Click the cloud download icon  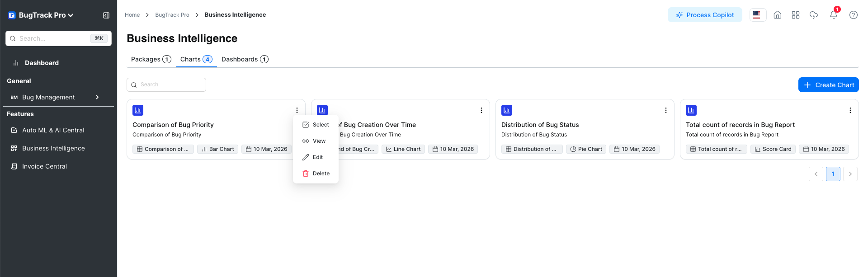point(813,15)
